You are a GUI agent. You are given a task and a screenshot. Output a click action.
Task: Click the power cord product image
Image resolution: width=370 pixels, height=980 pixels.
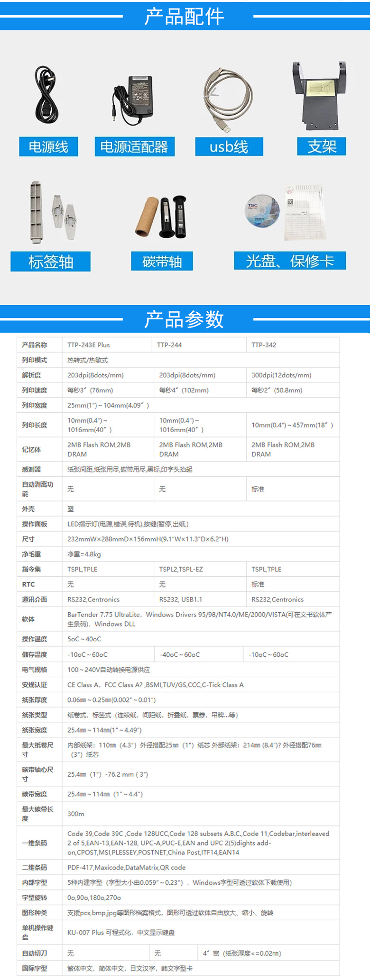(x=47, y=96)
